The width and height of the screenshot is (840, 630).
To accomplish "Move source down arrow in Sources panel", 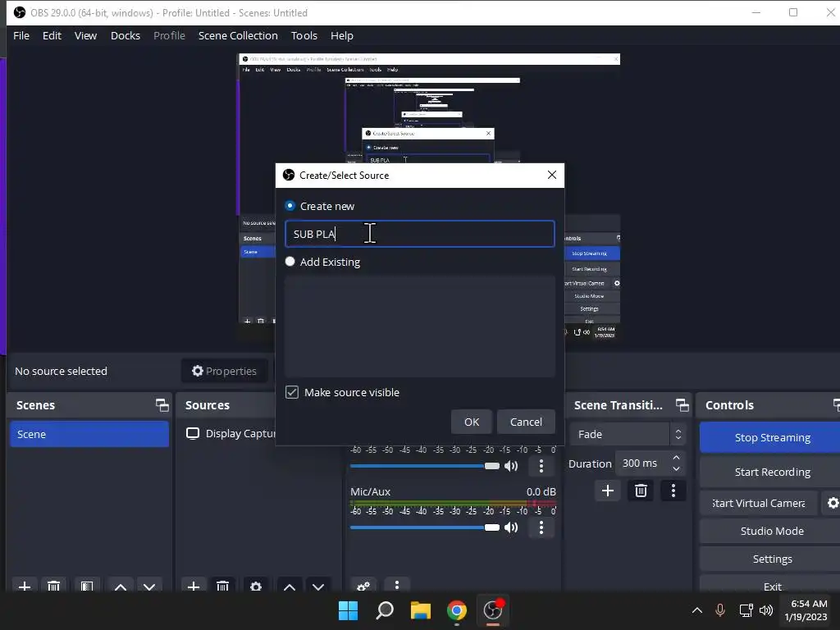I will click(318, 586).
